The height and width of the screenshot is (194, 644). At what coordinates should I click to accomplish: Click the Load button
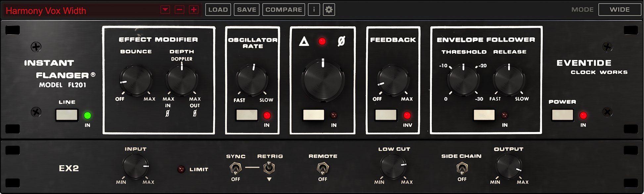tap(218, 10)
